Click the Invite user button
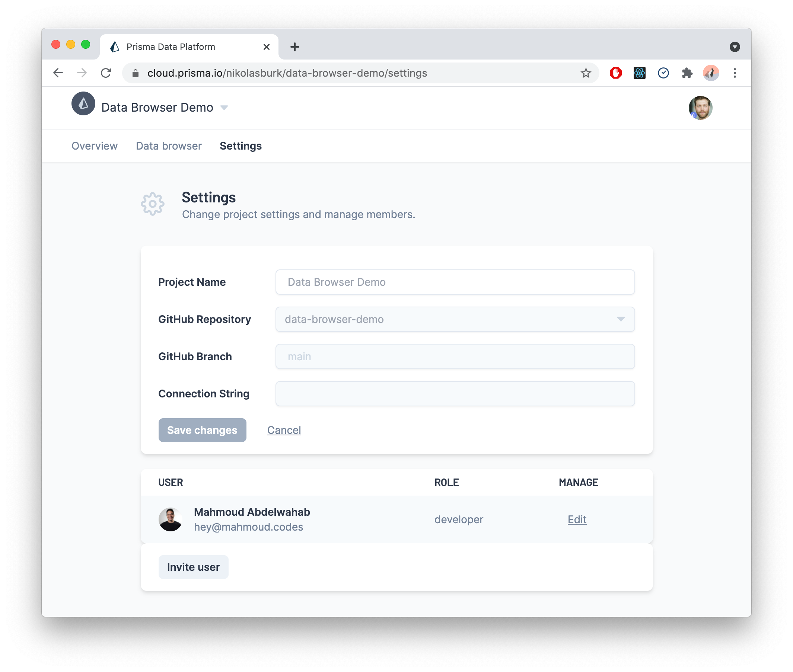Screen dimensions: 793x672 (x=193, y=567)
